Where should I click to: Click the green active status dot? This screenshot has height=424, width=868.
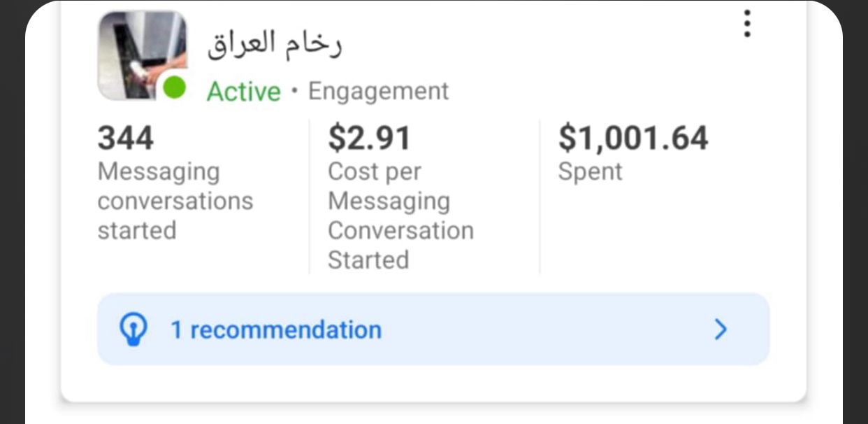coord(174,88)
